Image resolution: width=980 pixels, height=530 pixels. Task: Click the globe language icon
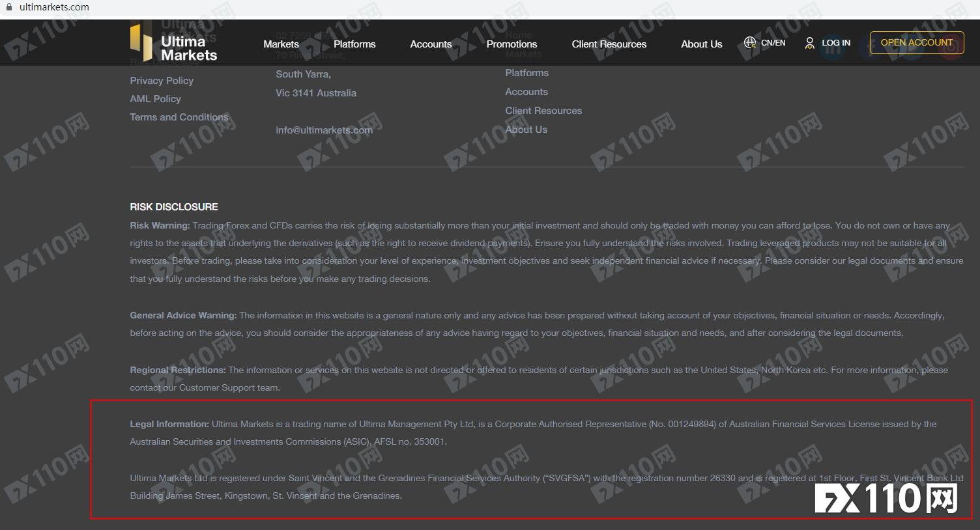coord(750,43)
